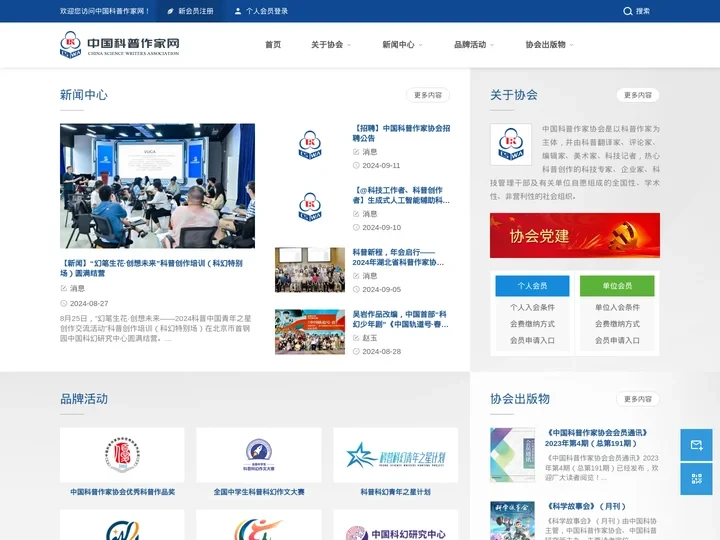Open the 生成式人工智能辅助科 article headline
The image size is (720, 540).
[x=401, y=195]
